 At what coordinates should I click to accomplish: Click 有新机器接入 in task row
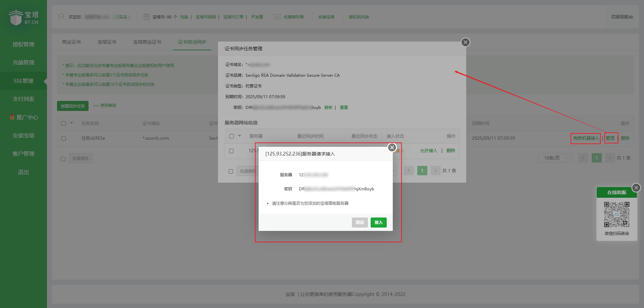pos(586,138)
